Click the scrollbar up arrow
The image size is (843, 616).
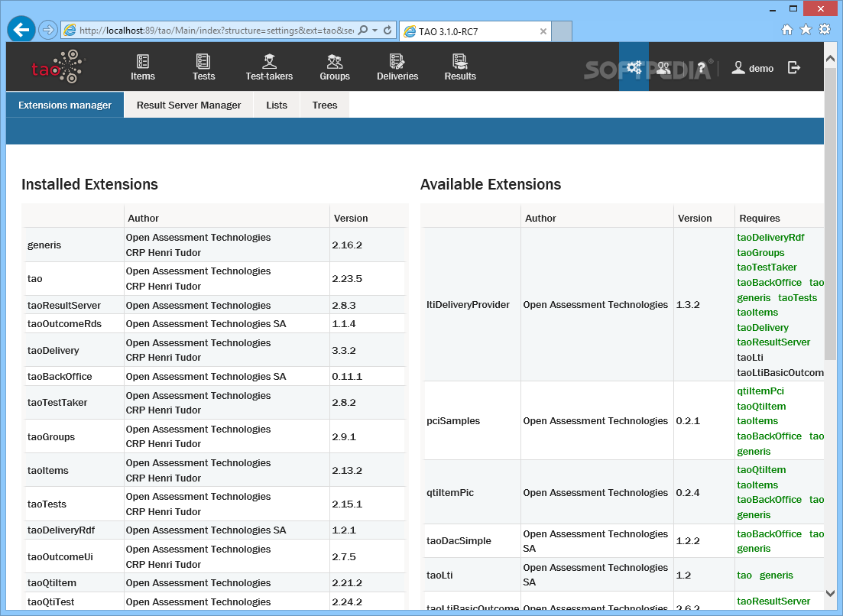click(x=830, y=58)
